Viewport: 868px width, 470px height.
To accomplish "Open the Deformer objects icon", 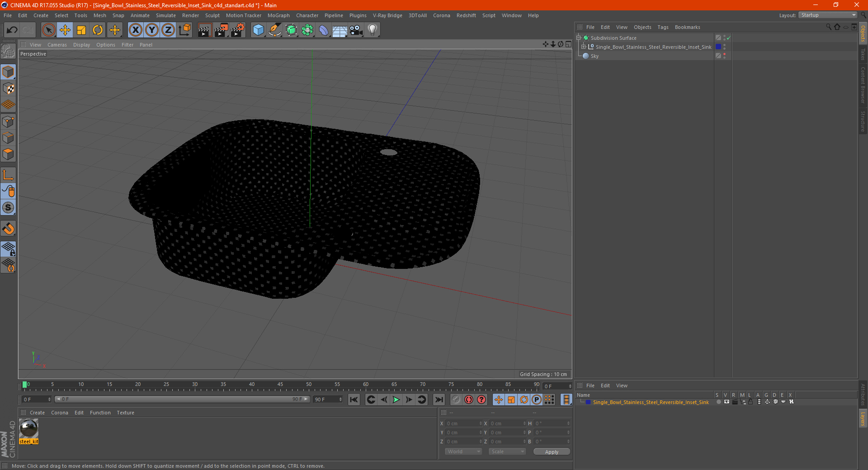I will tap(324, 30).
